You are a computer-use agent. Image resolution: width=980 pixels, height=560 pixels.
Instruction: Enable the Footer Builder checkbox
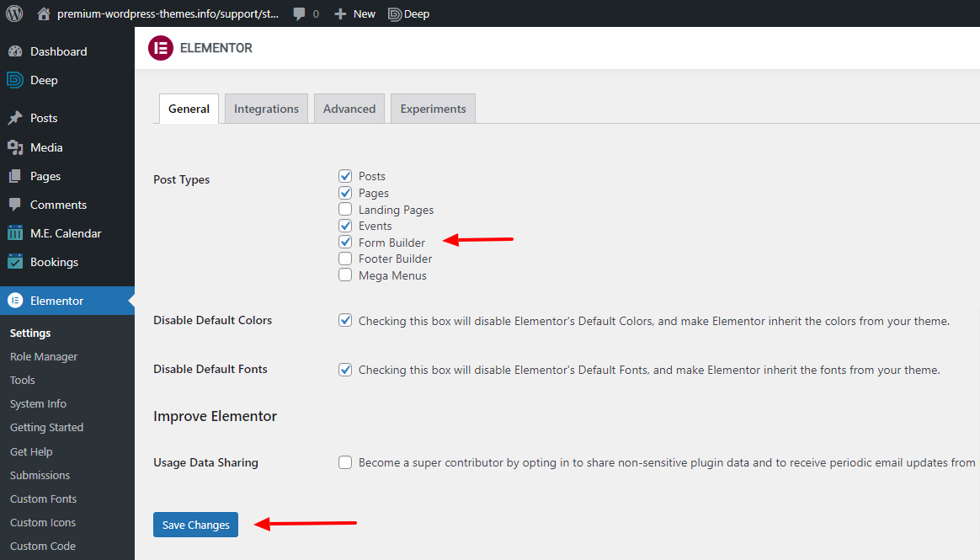click(x=345, y=259)
